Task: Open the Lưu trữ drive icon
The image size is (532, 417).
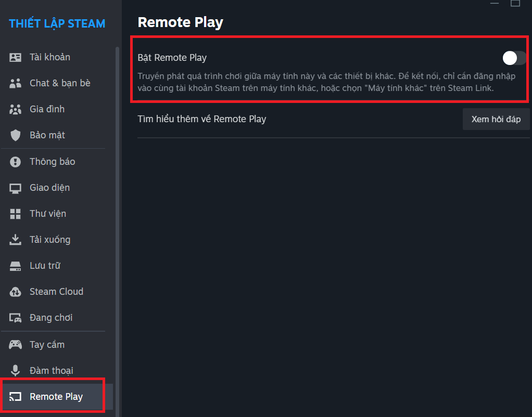Action: point(15,266)
